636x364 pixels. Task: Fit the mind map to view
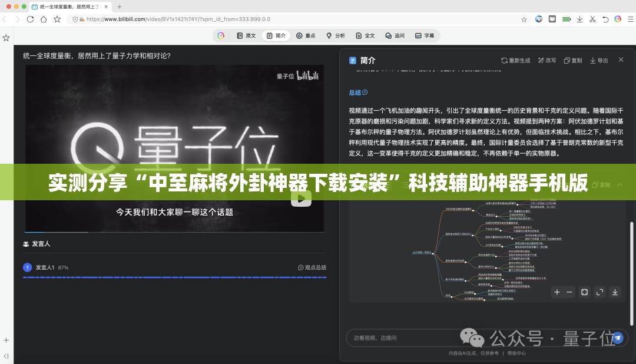coord(585,292)
